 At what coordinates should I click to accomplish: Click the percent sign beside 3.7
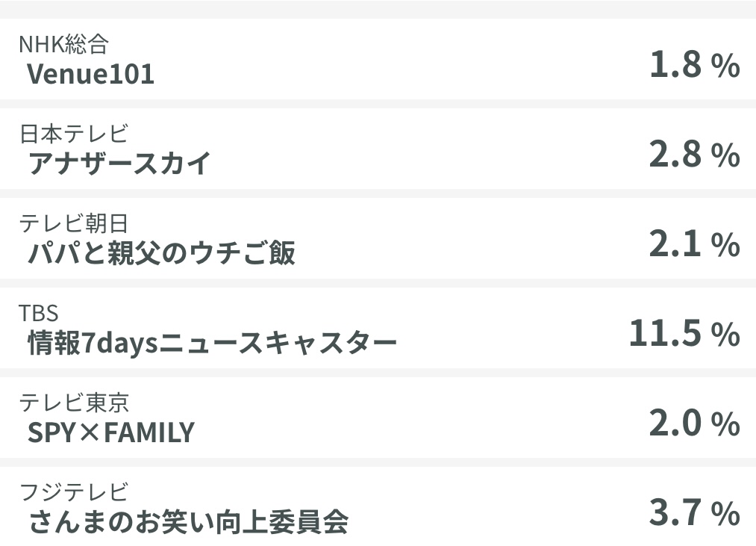(725, 515)
